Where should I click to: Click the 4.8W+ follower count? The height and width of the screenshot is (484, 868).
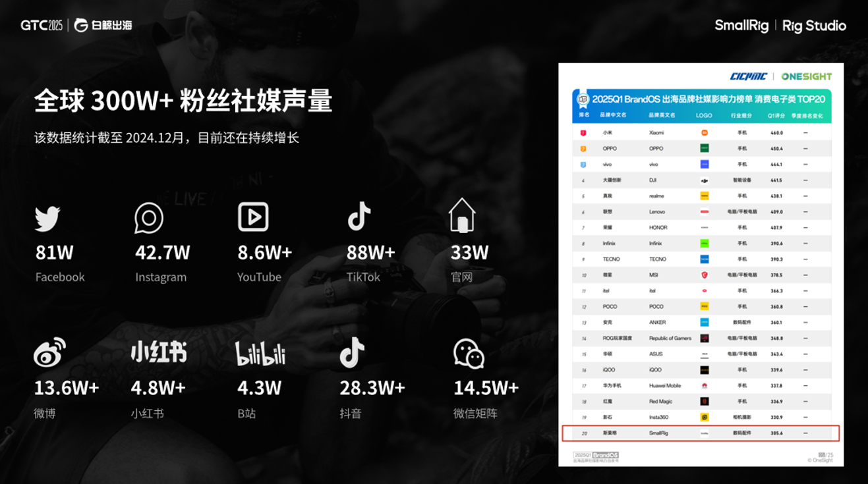pos(158,388)
